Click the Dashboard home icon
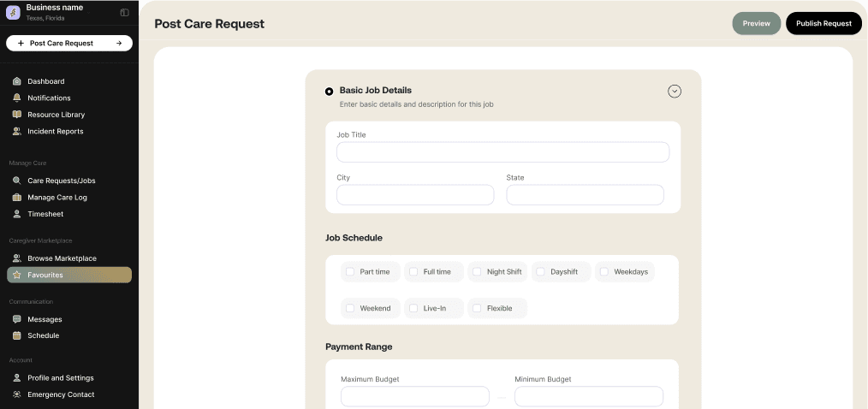This screenshot has height=409, width=868. 17,81
